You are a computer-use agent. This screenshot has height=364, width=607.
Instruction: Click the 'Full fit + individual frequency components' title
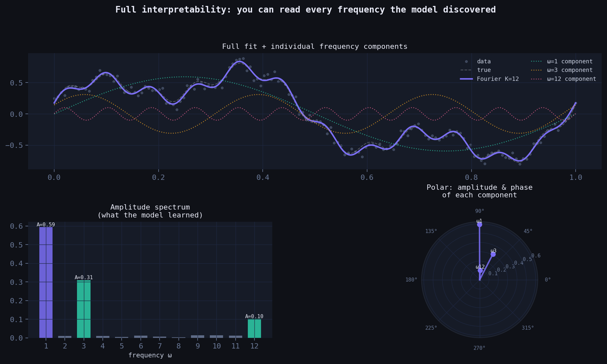point(315,47)
